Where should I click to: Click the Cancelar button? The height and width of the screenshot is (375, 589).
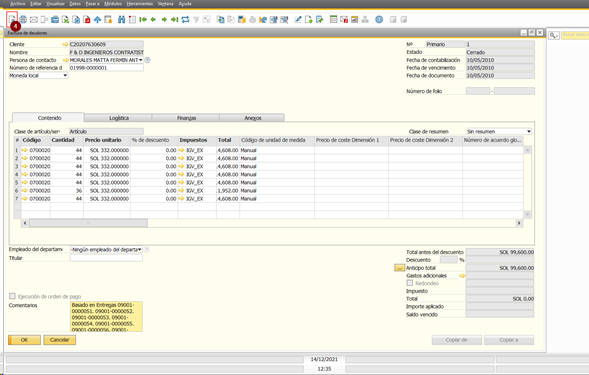click(59, 340)
